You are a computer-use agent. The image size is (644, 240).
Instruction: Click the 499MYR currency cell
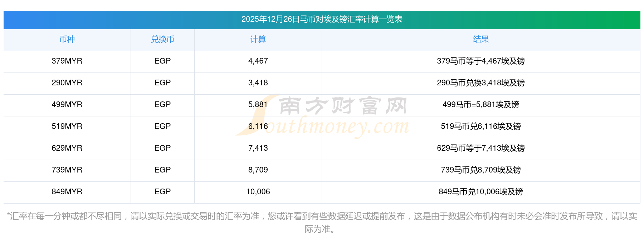click(x=67, y=105)
